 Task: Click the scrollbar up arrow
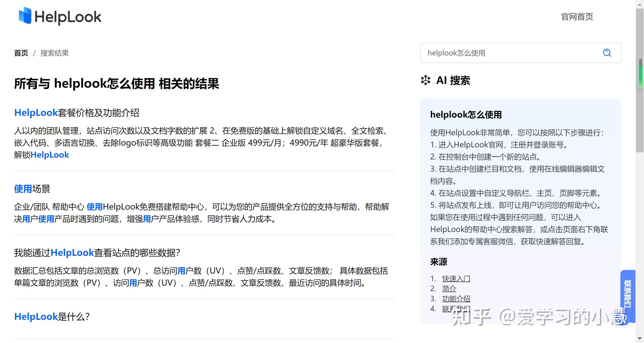pos(640,4)
